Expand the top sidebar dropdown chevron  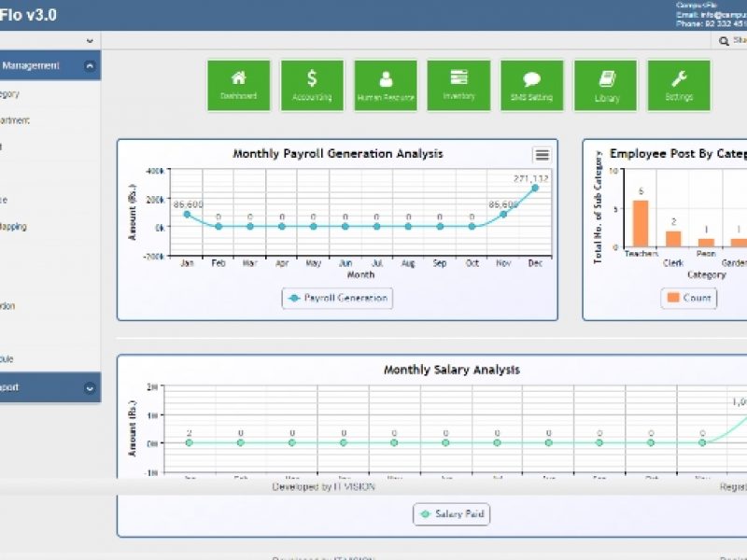tap(90, 41)
